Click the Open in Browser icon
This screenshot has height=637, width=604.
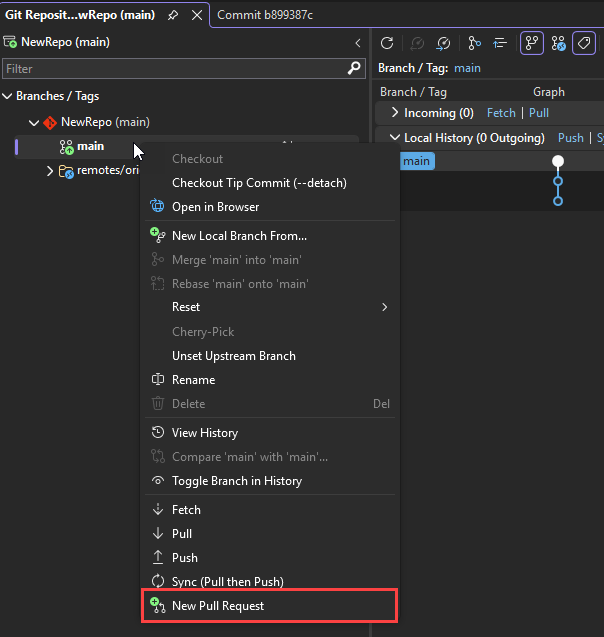tap(157, 207)
